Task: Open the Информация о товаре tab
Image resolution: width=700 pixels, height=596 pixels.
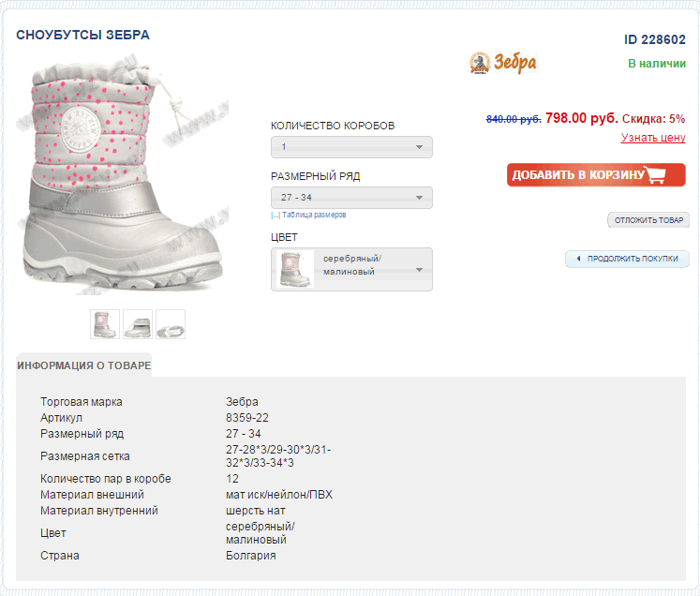Action: click(84, 365)
